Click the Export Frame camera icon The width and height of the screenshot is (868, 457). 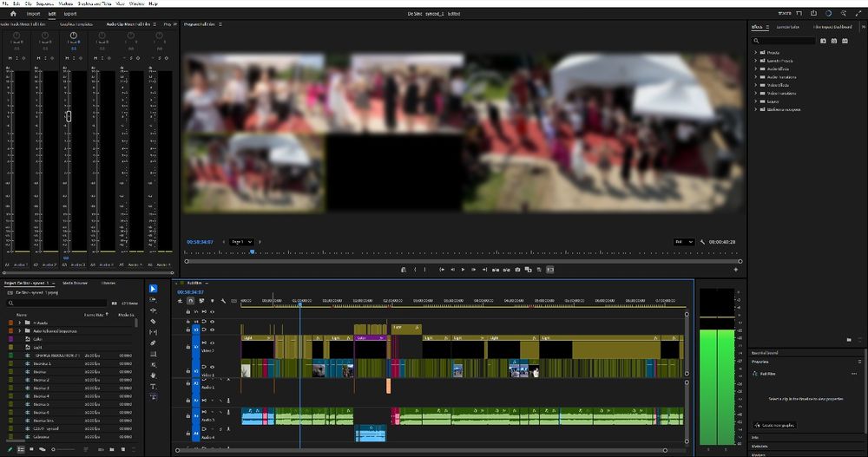pyautogui.click(x=517, y=270)
